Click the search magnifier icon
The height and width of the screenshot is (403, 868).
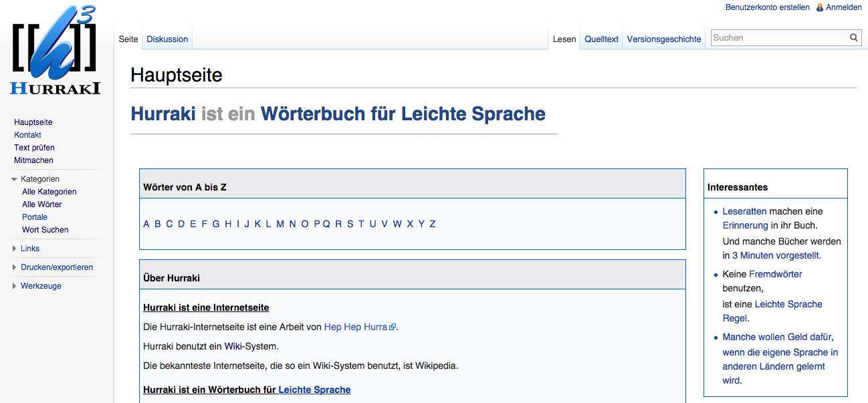[854, 38]
